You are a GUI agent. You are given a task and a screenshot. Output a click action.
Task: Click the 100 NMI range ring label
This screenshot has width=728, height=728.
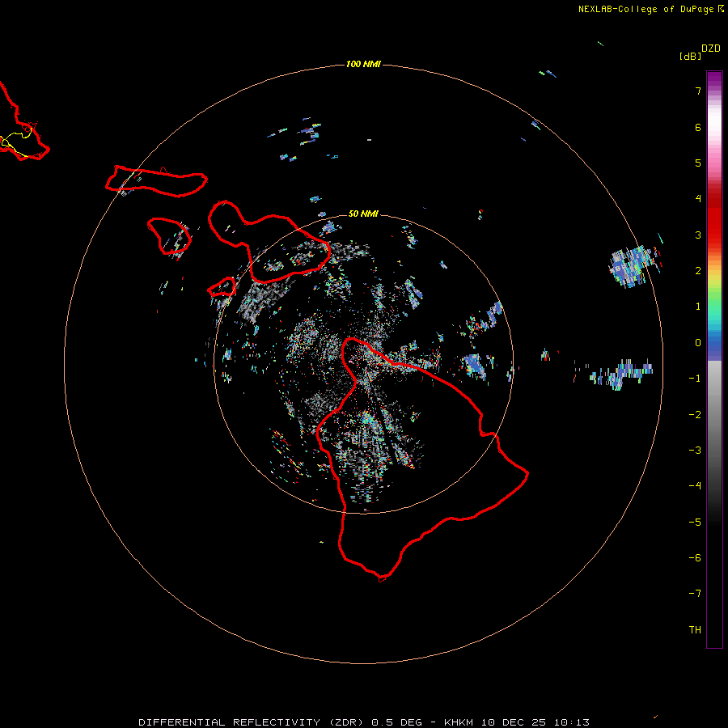coord(363,64)
